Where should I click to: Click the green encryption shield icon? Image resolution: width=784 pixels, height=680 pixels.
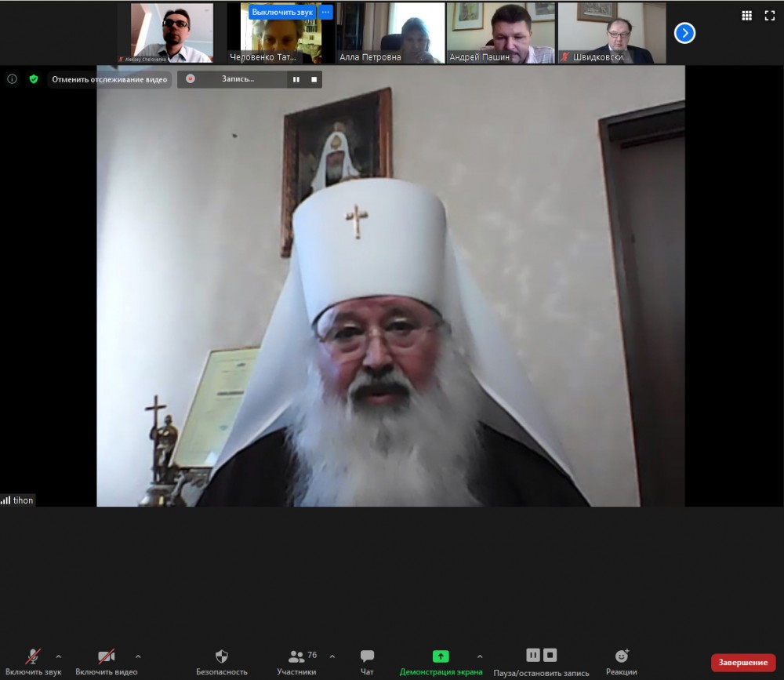tap(34, 79)
